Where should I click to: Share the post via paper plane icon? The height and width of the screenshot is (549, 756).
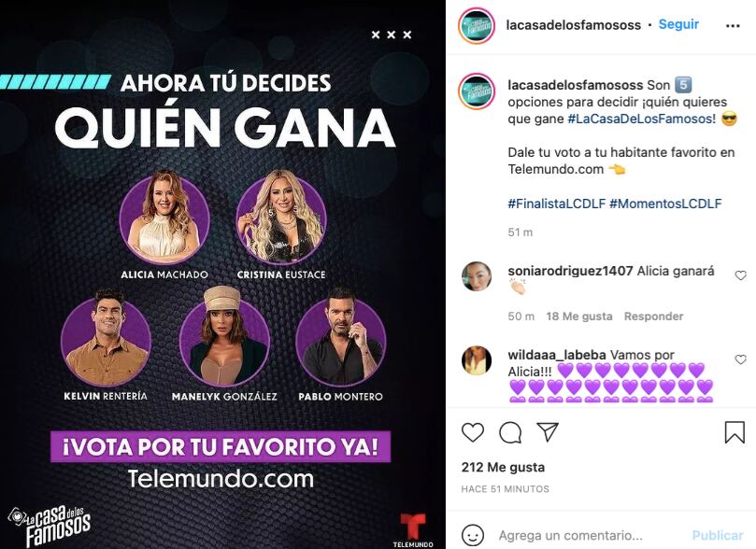tap(548, 432)
